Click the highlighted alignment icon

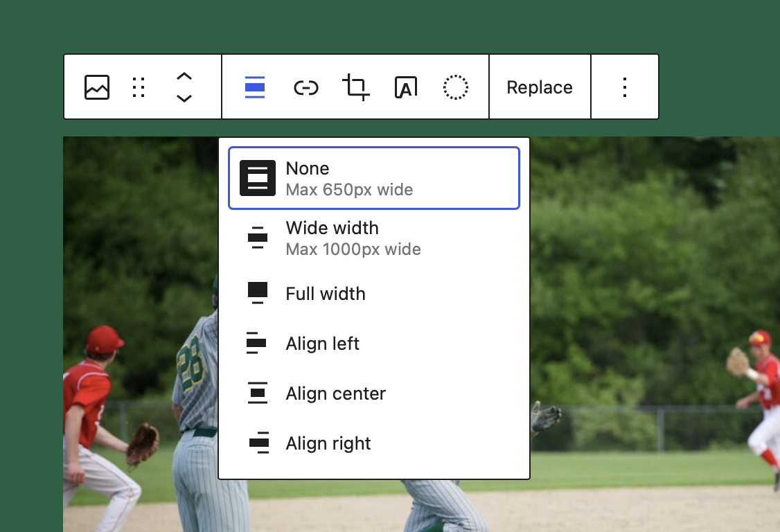pos(256,87)
